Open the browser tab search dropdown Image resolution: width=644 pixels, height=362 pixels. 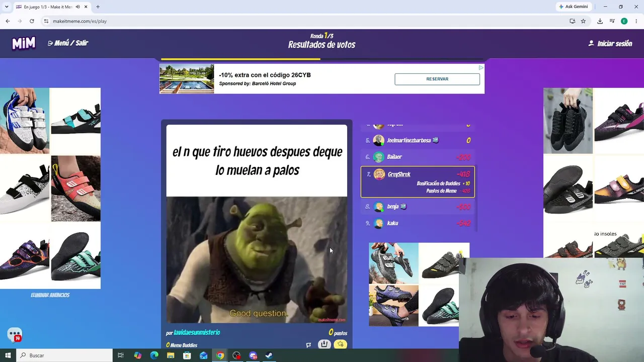pos(7,7)
